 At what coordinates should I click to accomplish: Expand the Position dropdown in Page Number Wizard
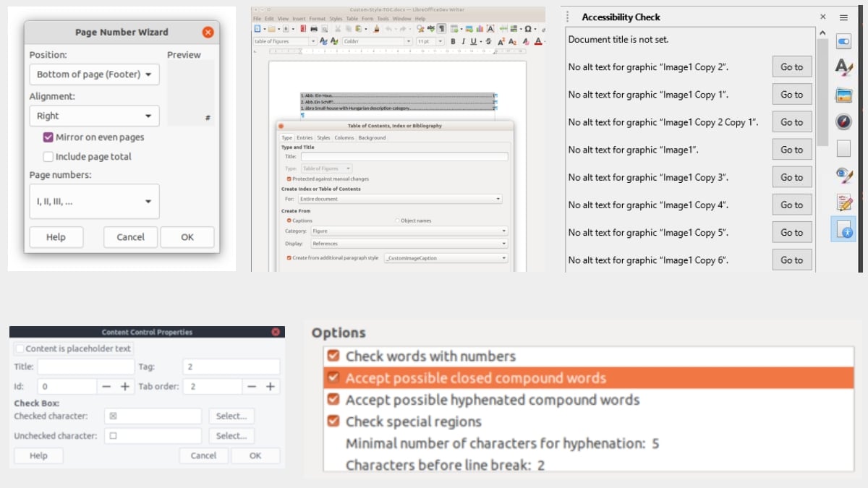point(94,74)
